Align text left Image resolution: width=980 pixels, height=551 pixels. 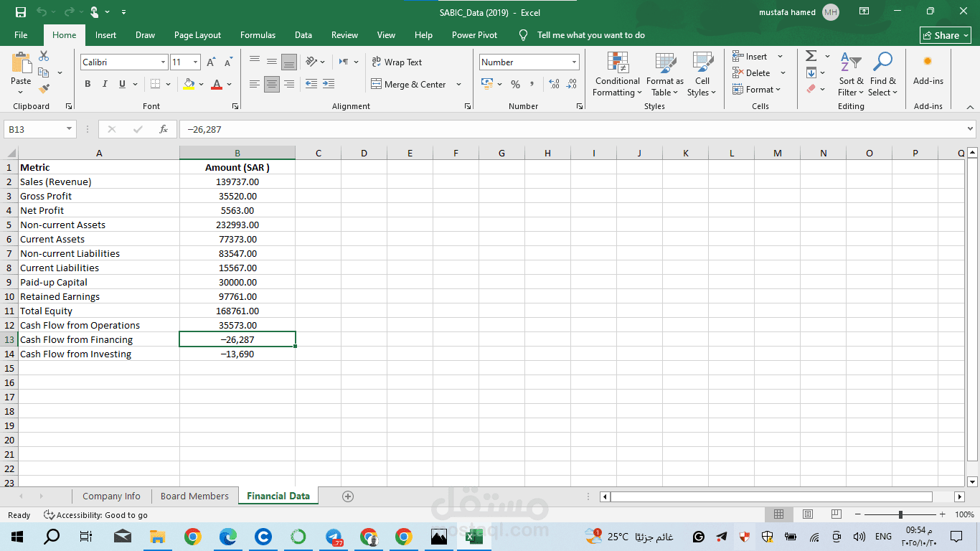(254, 84)
